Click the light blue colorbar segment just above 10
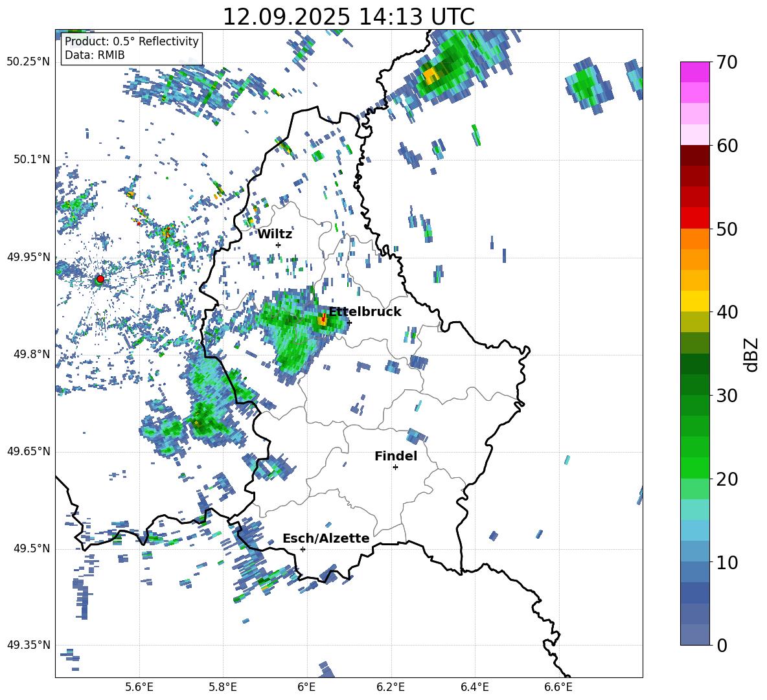767x700 pixels. [x=694, y=551]
